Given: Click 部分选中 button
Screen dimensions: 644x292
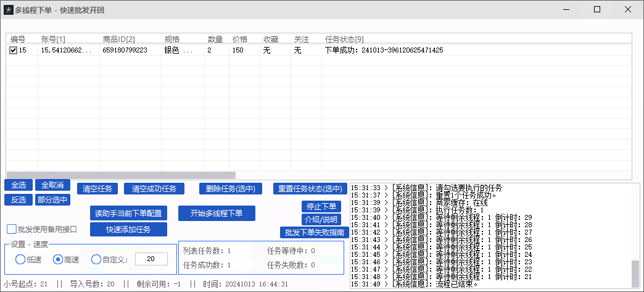Looking at the screenshot, I should (x=52, y=199).
